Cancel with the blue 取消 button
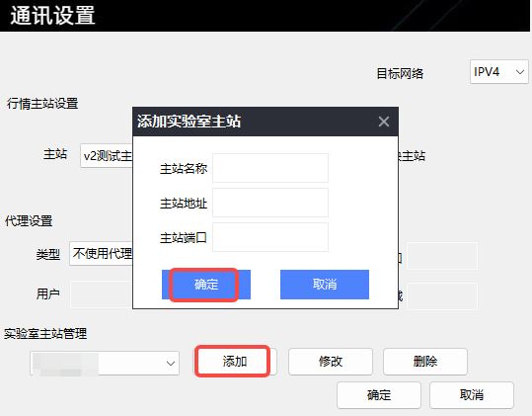 [x=325, y=285]
